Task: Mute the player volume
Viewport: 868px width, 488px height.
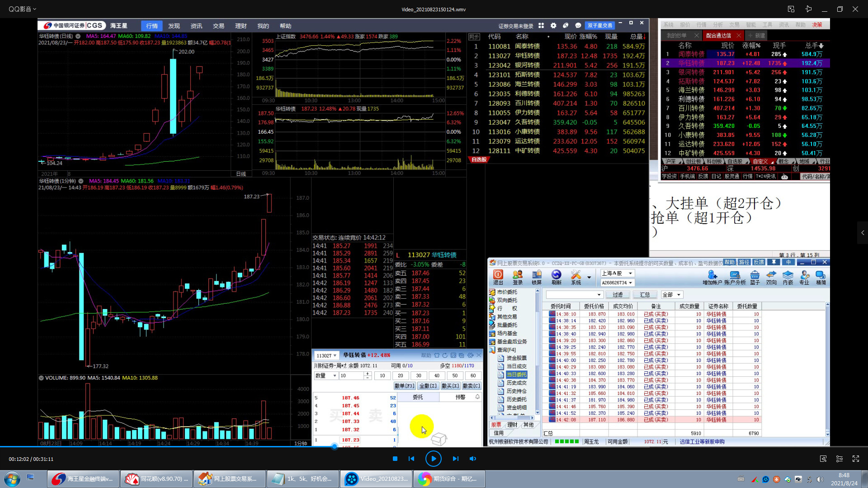Action: coord(473,459)
